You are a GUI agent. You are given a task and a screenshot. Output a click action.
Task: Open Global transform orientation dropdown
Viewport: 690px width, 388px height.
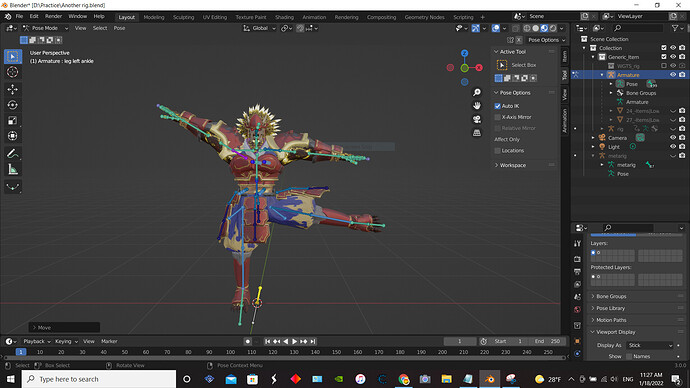(x=260, y=28)
